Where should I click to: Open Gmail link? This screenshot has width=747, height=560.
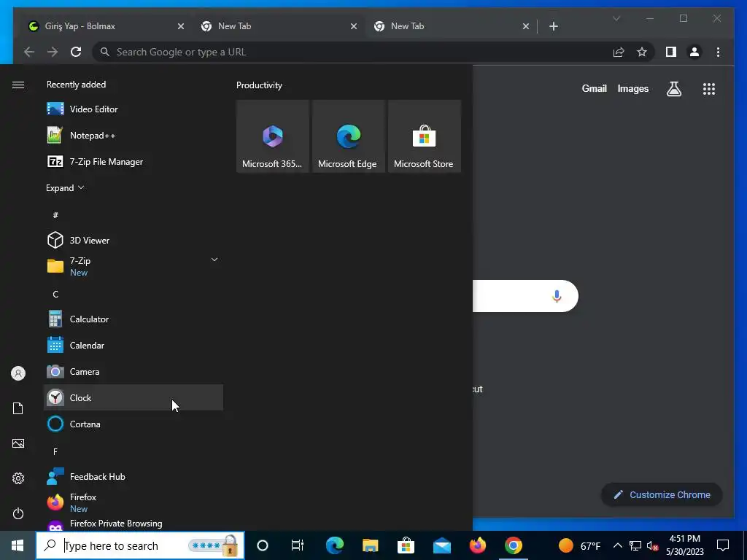pos(594,88)
